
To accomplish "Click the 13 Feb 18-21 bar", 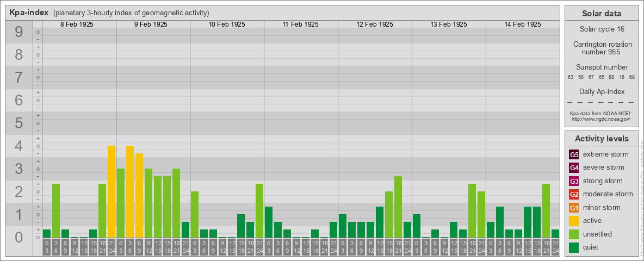I will (472, 210).
